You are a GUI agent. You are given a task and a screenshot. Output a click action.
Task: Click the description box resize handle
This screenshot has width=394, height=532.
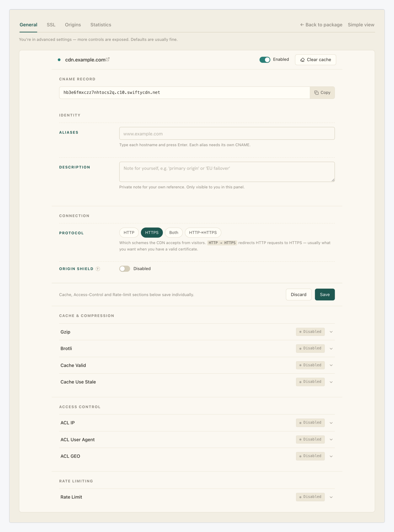[333, 180]
